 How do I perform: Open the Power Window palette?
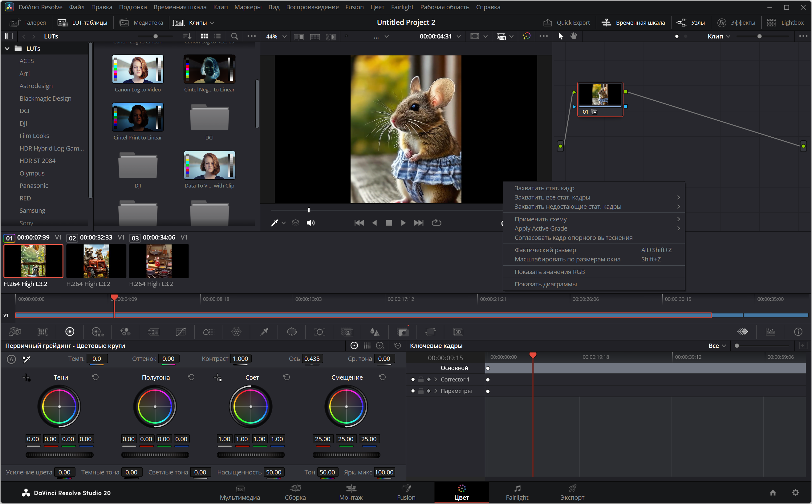tap(291, 332)
